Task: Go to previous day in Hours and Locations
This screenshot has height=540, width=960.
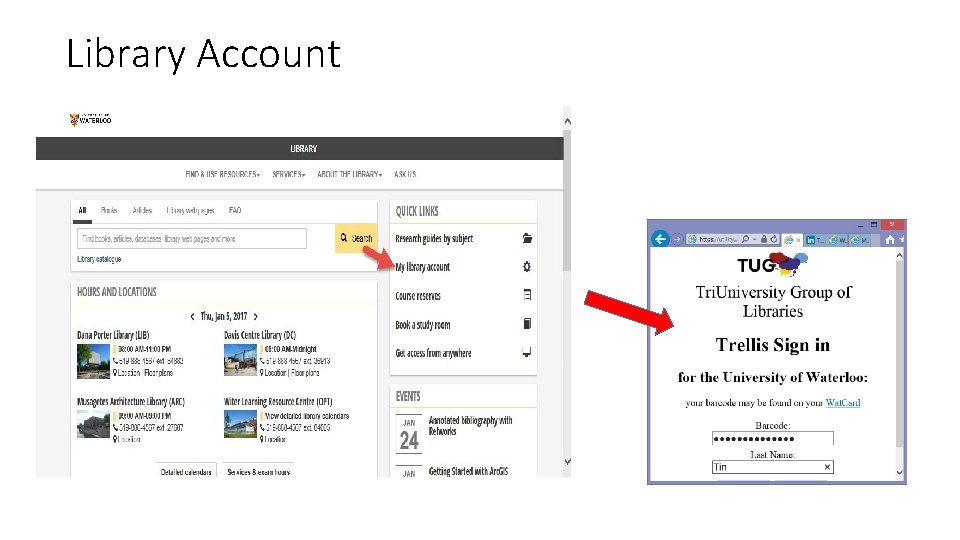Action: coord(192,317)
